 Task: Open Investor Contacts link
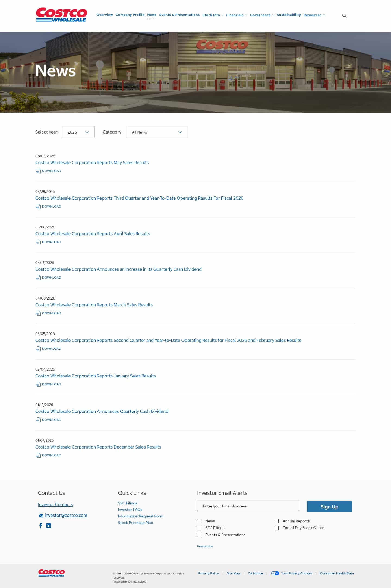(55, 504)
